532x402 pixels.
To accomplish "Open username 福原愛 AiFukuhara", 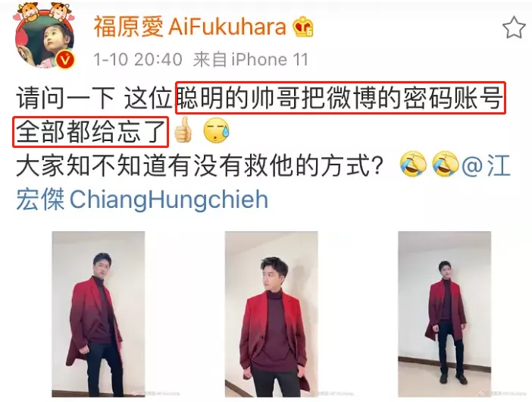I will click(190, 27).
